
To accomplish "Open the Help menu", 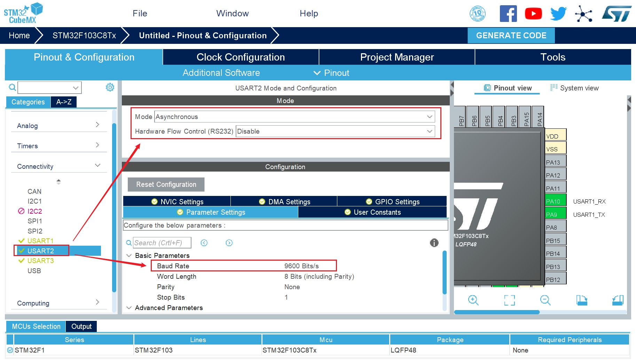I will tap(309, 13).
